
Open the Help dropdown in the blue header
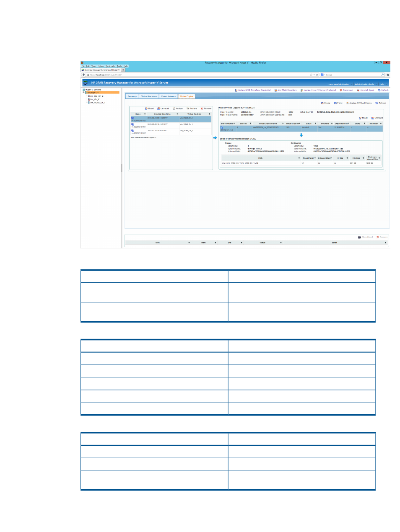coord(383,84)
